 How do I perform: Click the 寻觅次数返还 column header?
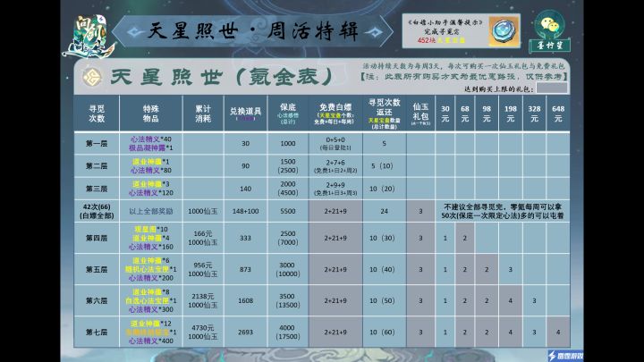point(384,114)
